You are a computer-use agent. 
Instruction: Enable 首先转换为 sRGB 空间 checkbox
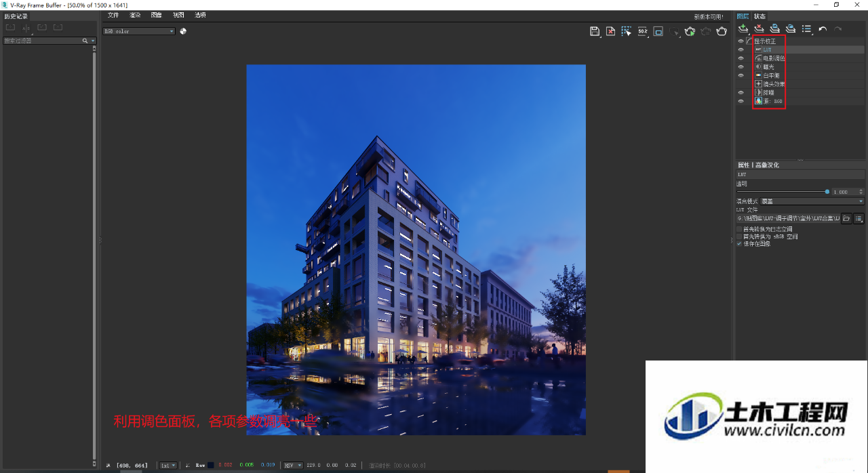739,236
